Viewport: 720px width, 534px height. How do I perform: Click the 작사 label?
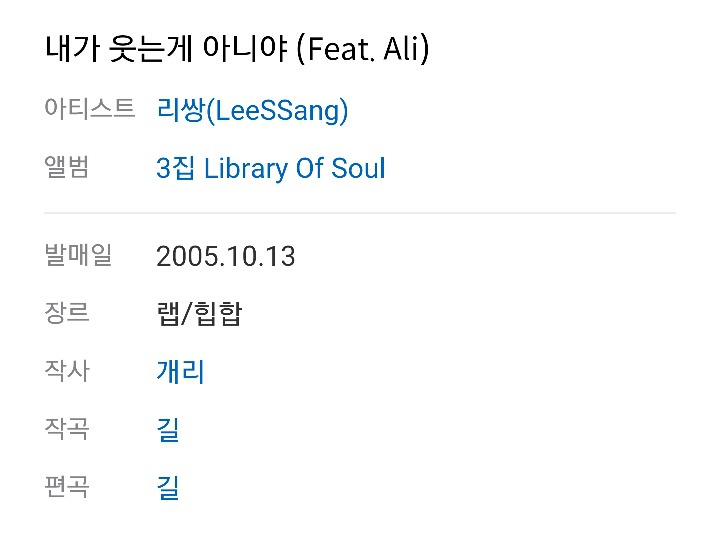67,371
